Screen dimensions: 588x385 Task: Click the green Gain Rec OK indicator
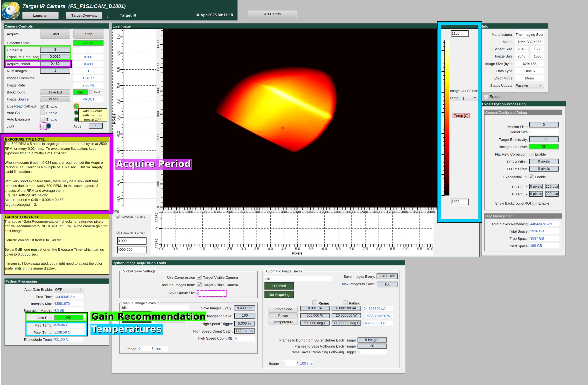tap(69, 318)
